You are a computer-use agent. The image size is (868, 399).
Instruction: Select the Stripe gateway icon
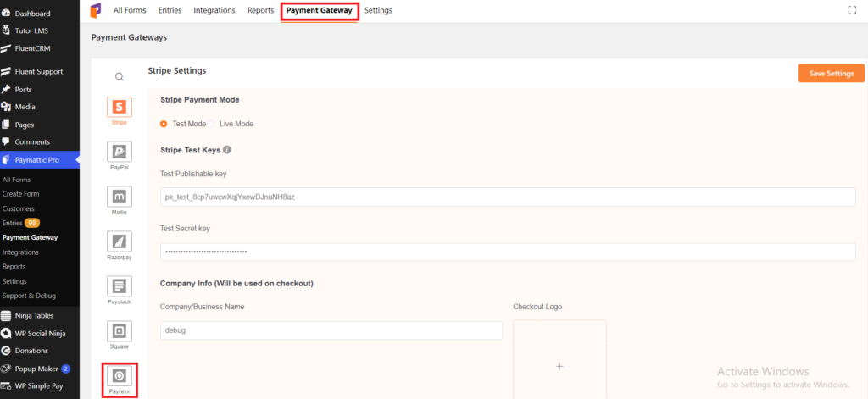click(x=119, y=106)
